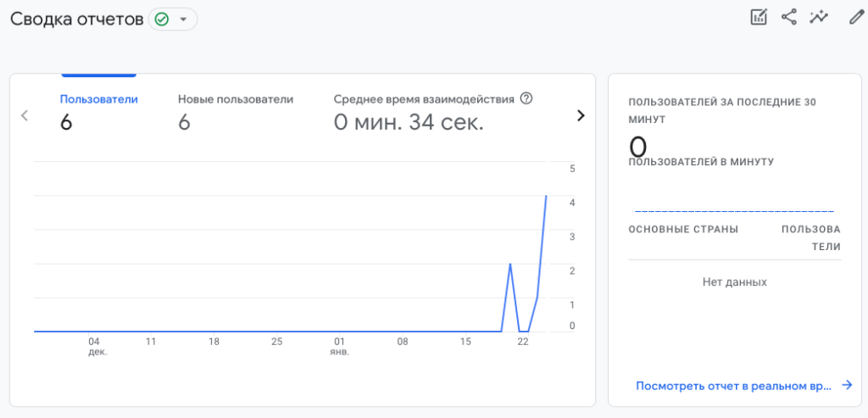Image resolution: width=868 pixels, height=418 pixels.
Task: Open Insights with the sparkline icon
Action: click(819, 17)
